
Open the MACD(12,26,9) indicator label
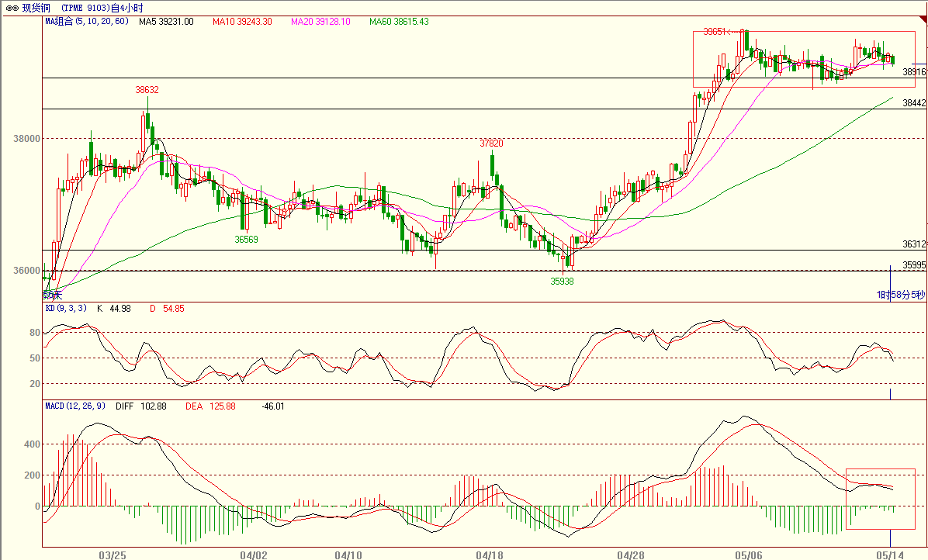pyautogui.click(x=75, y=406)
